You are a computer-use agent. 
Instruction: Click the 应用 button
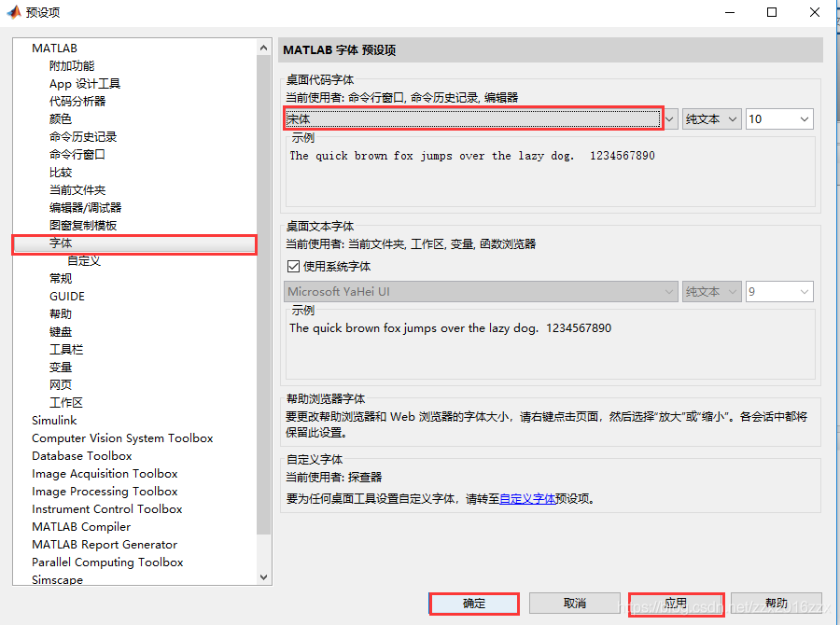(x=676, y=604)
